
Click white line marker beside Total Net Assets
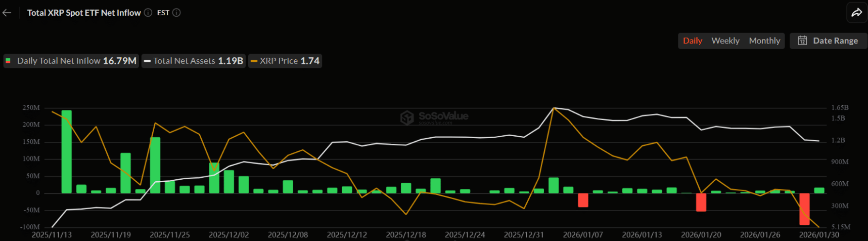147,61
